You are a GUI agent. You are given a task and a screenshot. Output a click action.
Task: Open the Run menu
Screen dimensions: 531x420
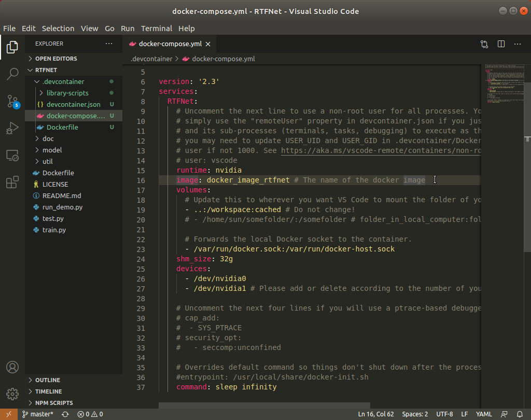pyautogui.click(x=128, y=29)
